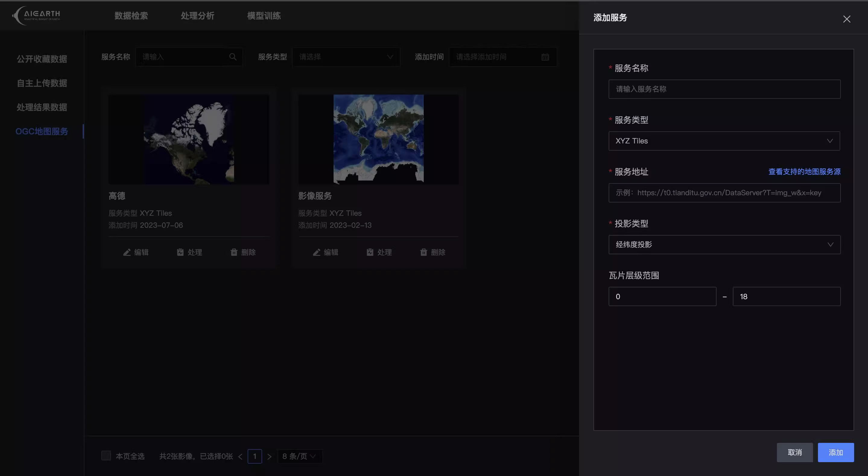This screenshot has width=868, height=476.
Task: Click the 查看支持的地图服务源 link
Action: tap(804, 172)
